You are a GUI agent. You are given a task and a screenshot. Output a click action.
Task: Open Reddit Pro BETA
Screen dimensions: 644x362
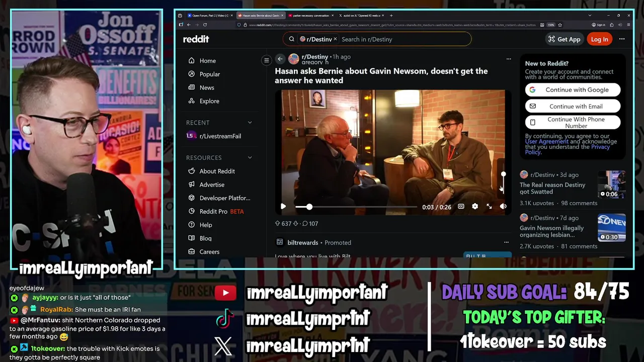click(x=221, y=212)
